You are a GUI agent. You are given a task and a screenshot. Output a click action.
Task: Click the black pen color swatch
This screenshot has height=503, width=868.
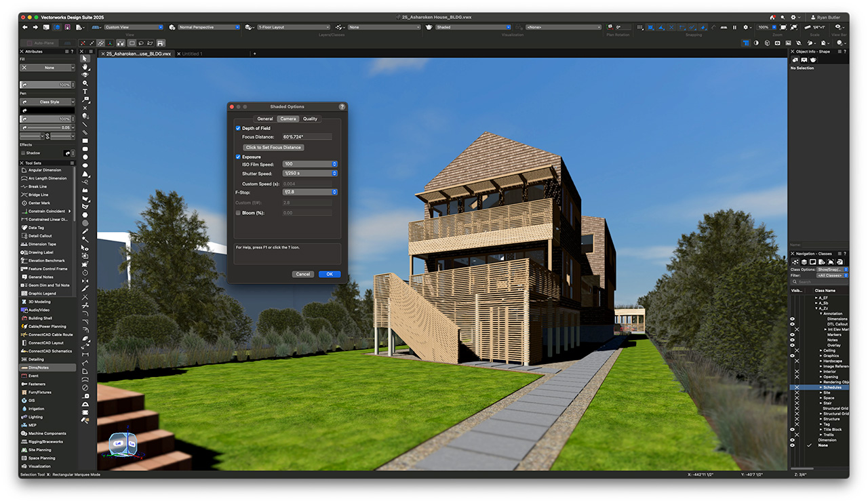point(47,110)
